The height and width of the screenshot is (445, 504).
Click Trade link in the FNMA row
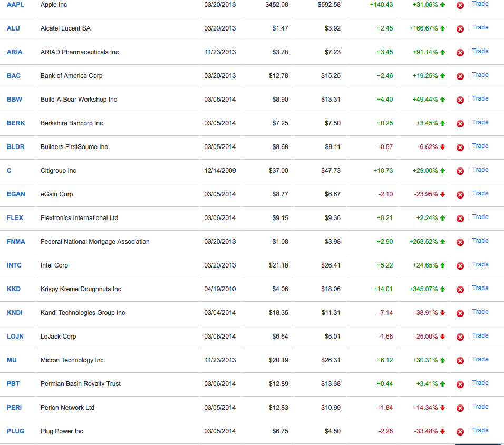pos(480,241)
